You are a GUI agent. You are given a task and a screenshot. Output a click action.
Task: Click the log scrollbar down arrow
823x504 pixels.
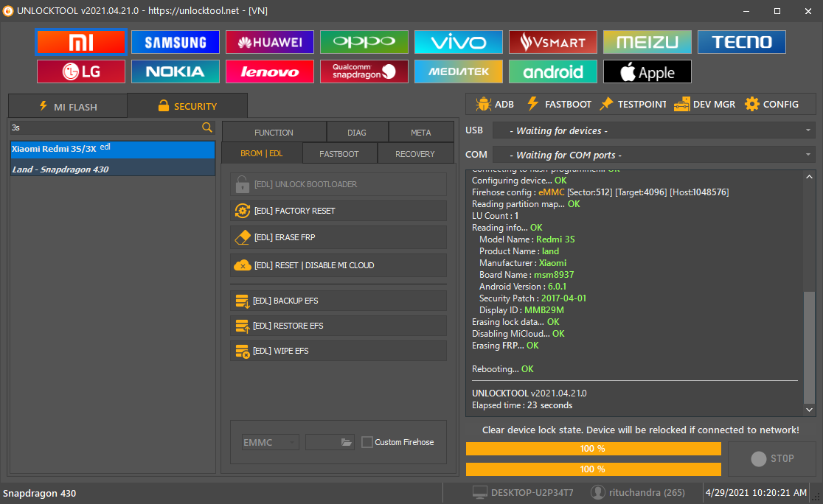point(809,410)
